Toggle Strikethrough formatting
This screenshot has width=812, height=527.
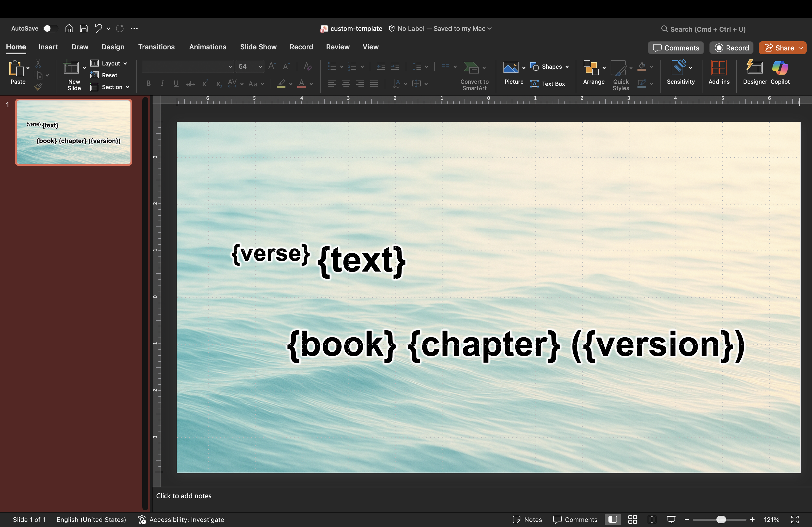190,83
